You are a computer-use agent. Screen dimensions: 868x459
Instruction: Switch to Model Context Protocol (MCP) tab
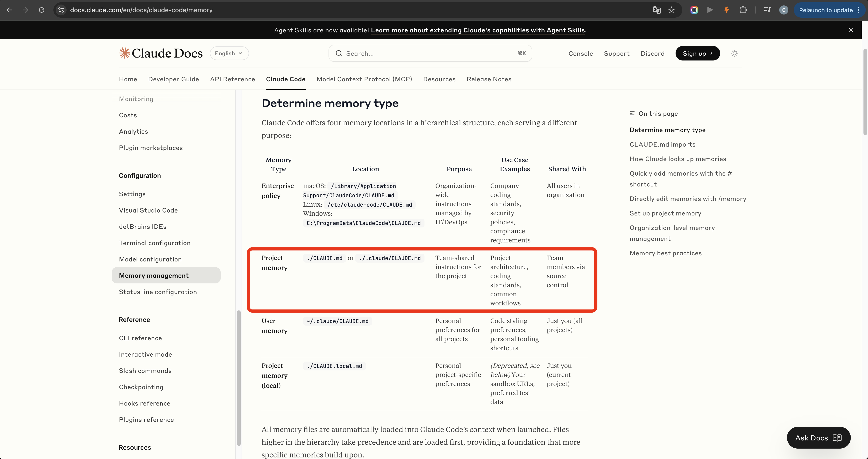coord(364,79)
